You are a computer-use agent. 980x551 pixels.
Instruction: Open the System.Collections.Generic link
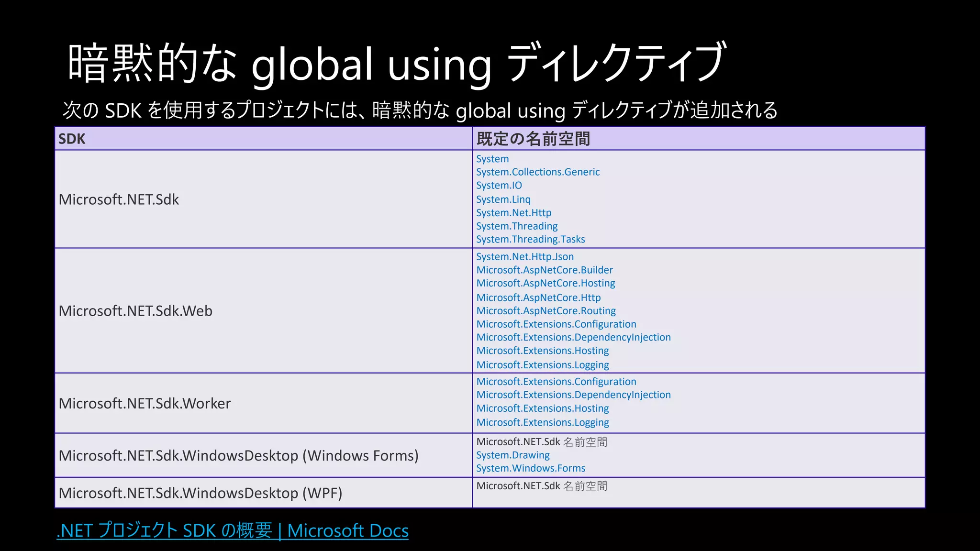coord(538,172)
